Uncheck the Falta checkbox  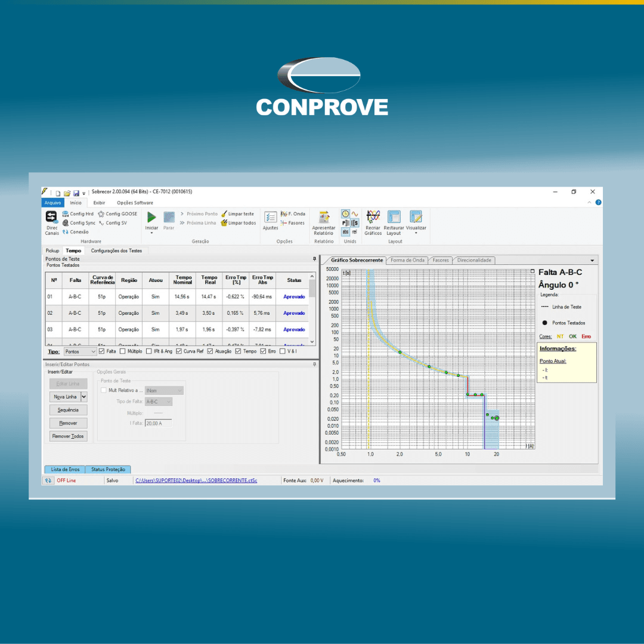[102, 350]
